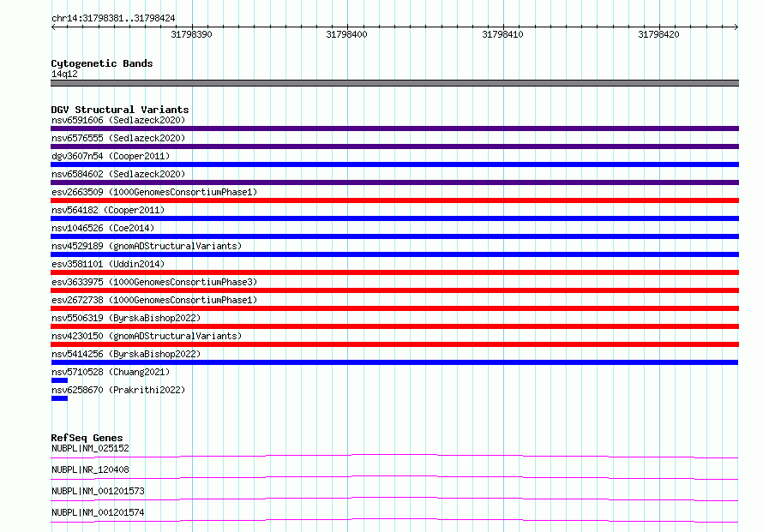Open variant dgv3607n54 (Cooper2011) label
The image size is (763, 532).
click(x=111, y=156)
